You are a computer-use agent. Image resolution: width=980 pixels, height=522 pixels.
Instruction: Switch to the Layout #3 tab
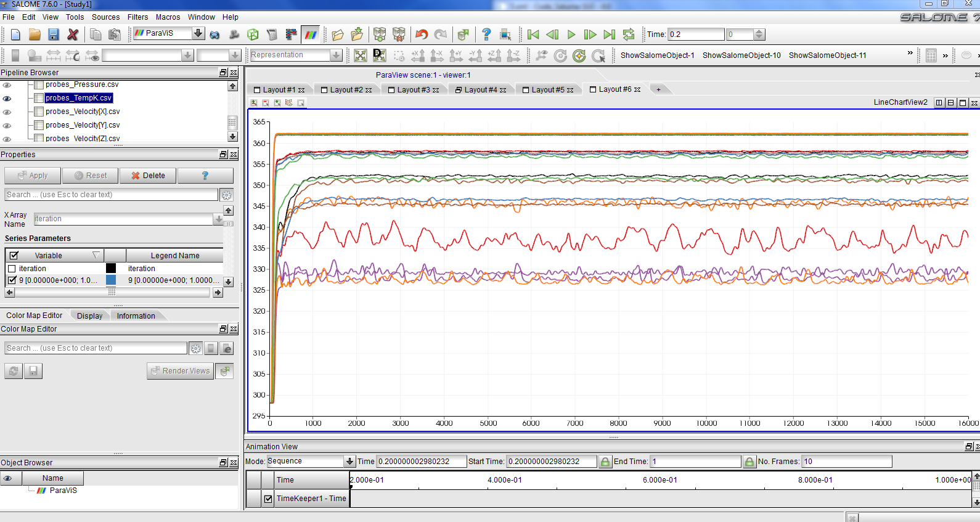(x=413, y=90)
